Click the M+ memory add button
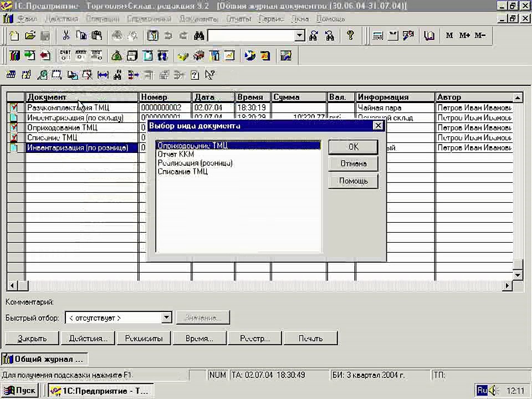This screenshot has width=532, height=399. point(464,35)
